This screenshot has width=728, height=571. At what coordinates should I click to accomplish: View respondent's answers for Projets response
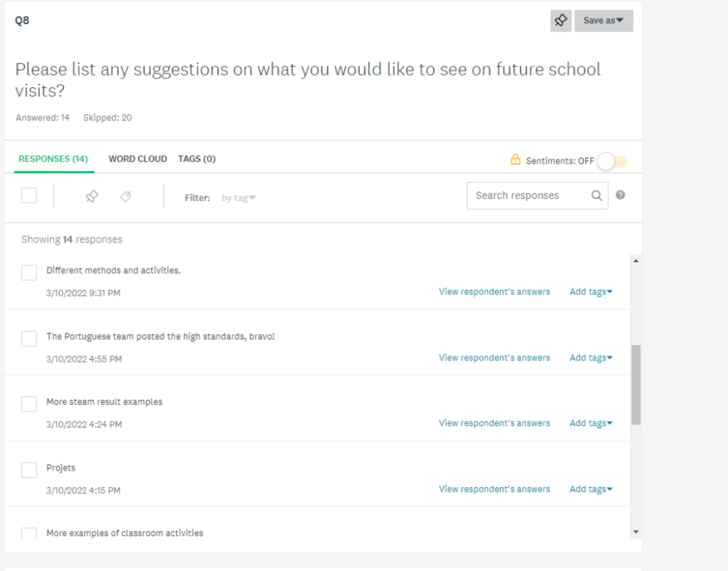click(x=495, y=489)
